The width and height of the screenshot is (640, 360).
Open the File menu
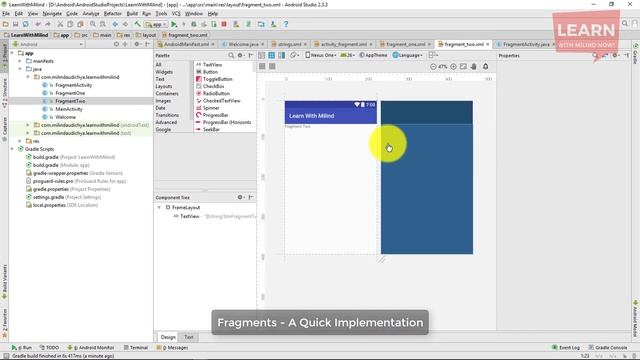coord(6,13)
